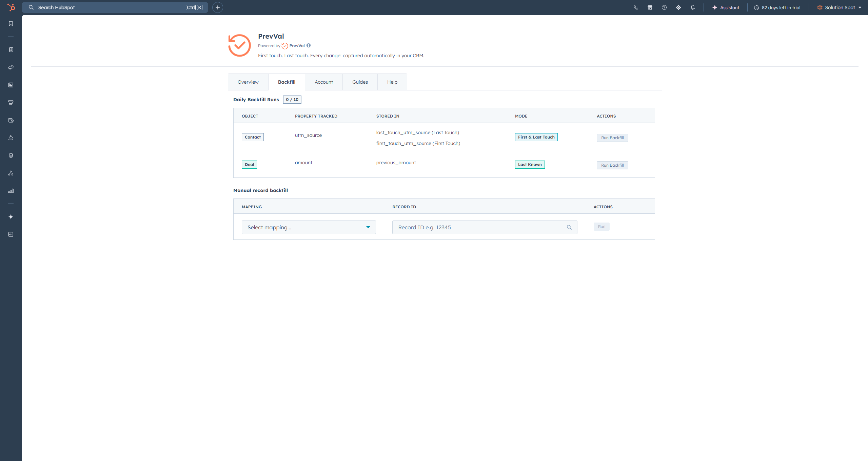This screenshot has width=868, height=461.
Task: Open the Bookmarks sidebar icon
Action: 11,24
